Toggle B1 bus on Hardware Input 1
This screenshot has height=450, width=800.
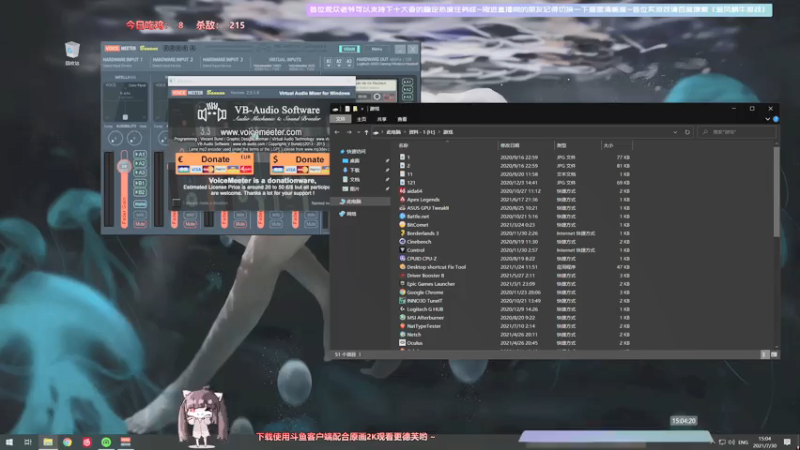(140, 183)
